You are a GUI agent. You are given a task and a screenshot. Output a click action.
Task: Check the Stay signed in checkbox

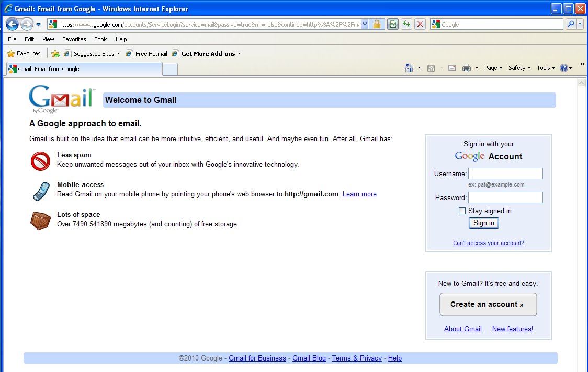coord(462,211)
